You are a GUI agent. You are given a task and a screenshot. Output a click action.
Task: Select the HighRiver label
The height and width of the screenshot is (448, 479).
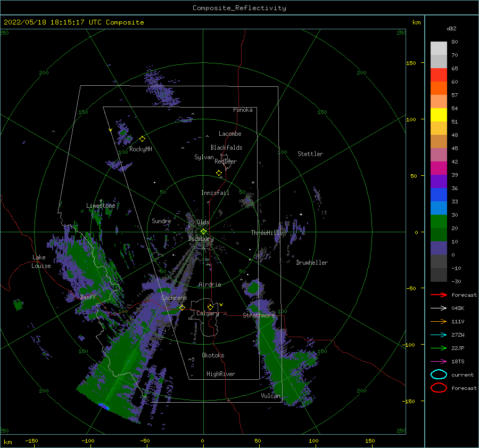[221, 374]
